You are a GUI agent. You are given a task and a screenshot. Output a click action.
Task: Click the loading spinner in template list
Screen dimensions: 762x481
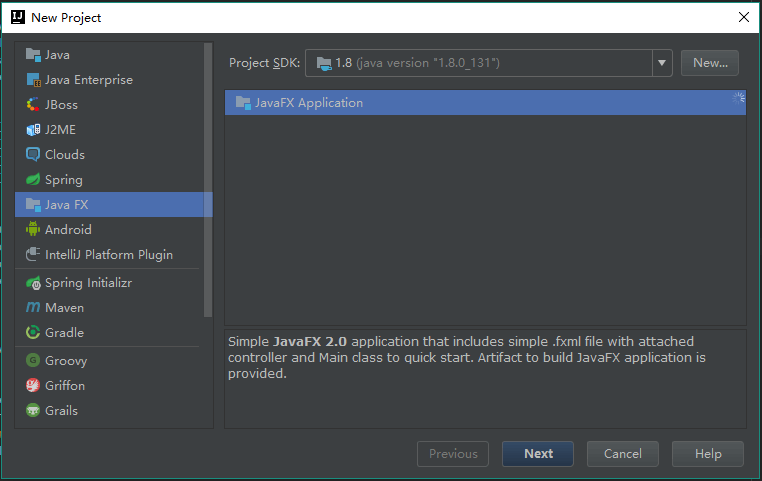click(x=738, y=98)
